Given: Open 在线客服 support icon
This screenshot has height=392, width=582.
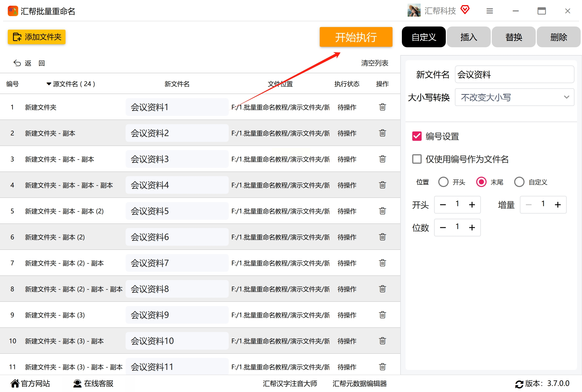Looking at the screenshot, I should 77,383.
